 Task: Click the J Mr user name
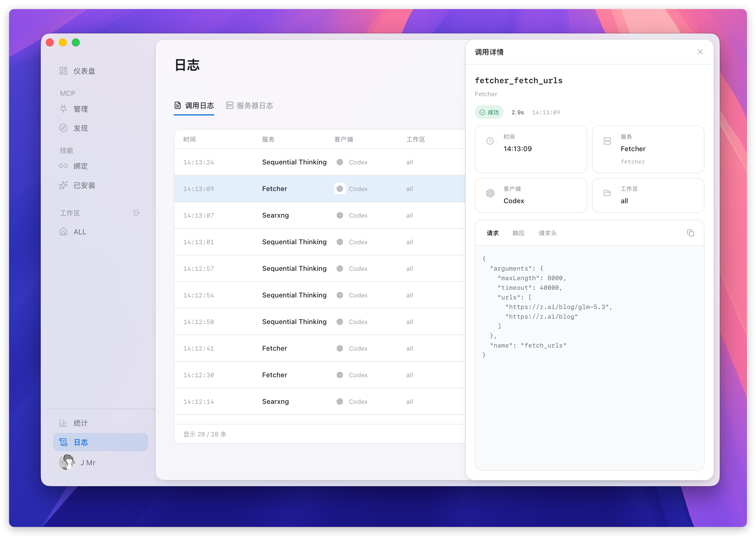(88, 463)
